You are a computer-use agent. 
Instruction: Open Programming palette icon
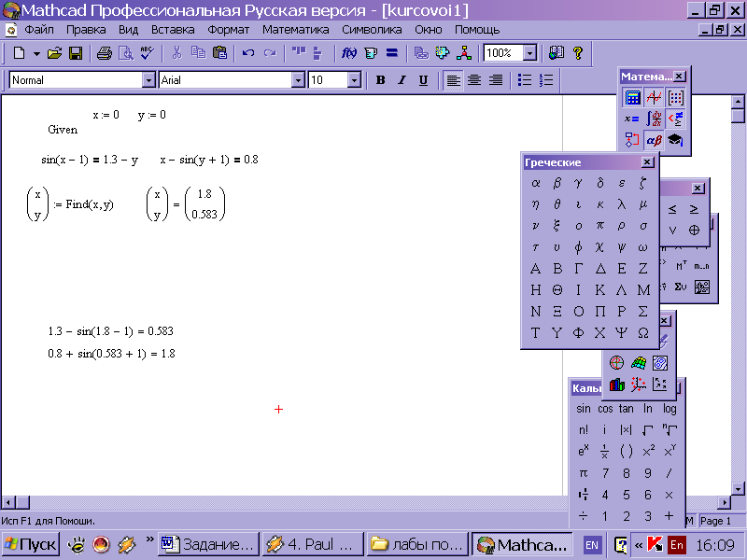point(633,141)
